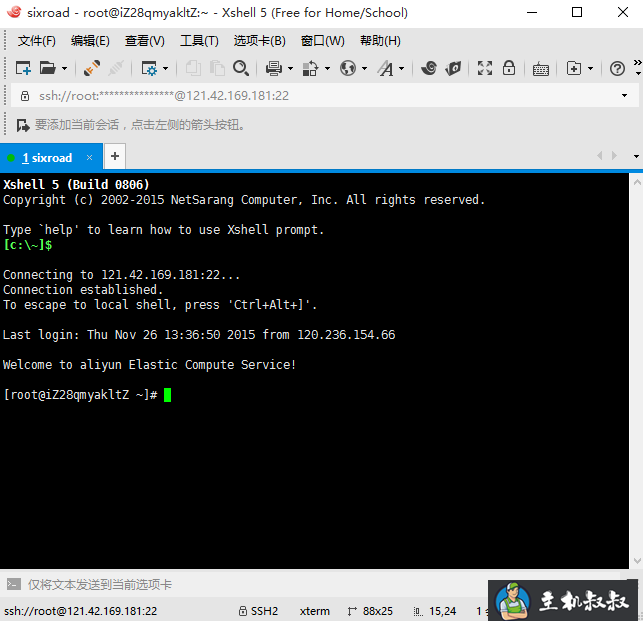
Task: Open session Properties gear icon
Action: coord(148,68)
